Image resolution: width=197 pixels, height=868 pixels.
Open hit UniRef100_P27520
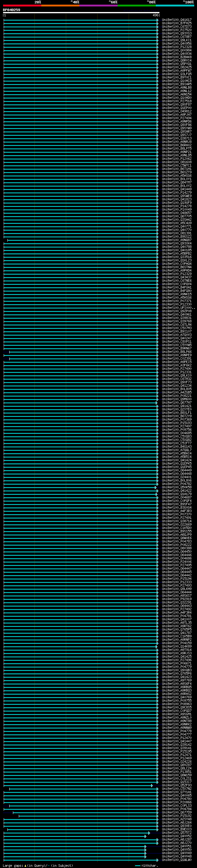(x=177, y=30)
